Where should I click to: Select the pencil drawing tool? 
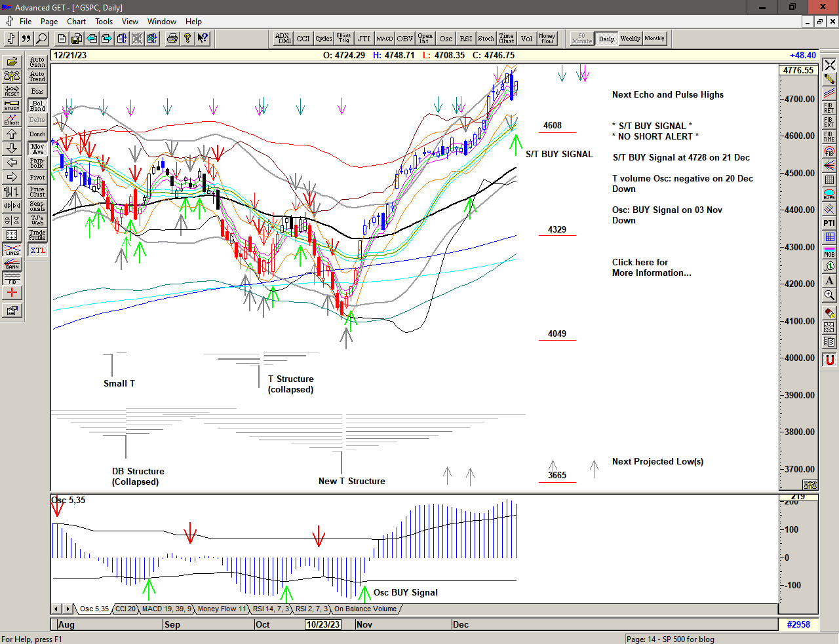(x=829, y=79)
